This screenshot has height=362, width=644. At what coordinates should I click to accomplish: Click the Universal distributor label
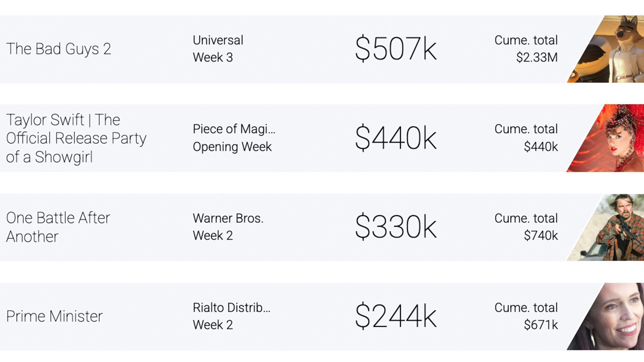(x=218, y=40)
